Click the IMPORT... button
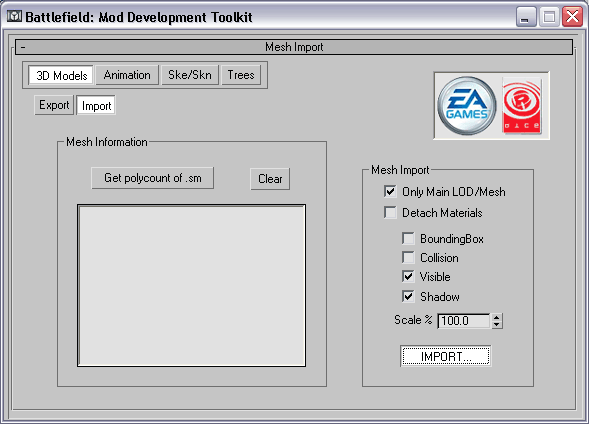 point(446,356)
